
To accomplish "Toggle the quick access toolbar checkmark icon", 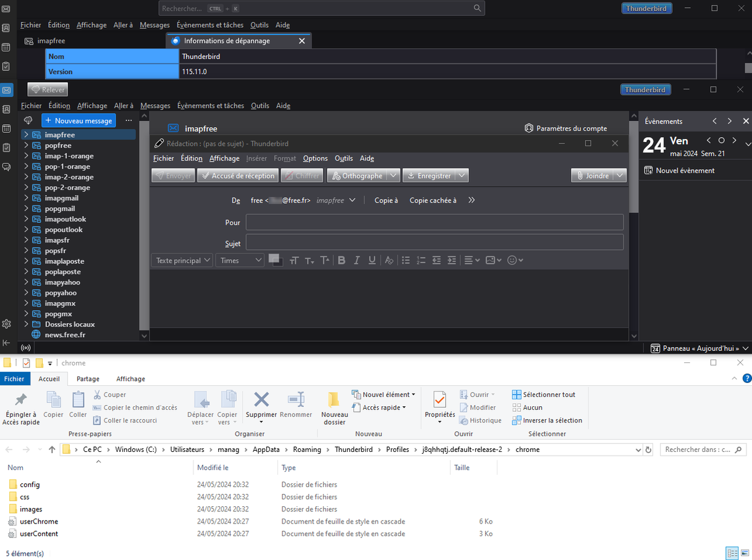I will click(x=26, y=363).
